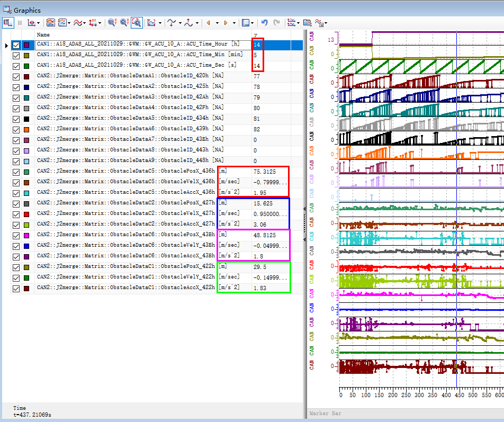This screenshot has height=422, width=504.
Task: Select the zoom-to-rectangle magnifier tool
Action: (136, 23)
